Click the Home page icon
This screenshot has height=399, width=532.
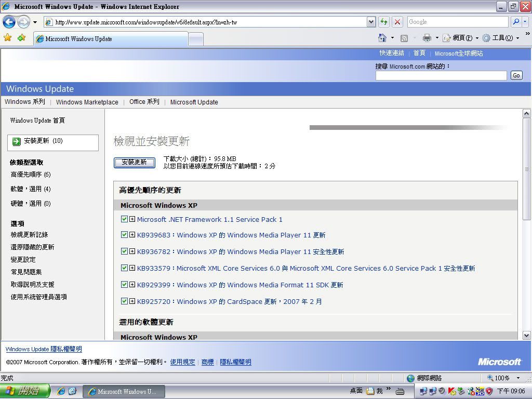tap(382, 38)
